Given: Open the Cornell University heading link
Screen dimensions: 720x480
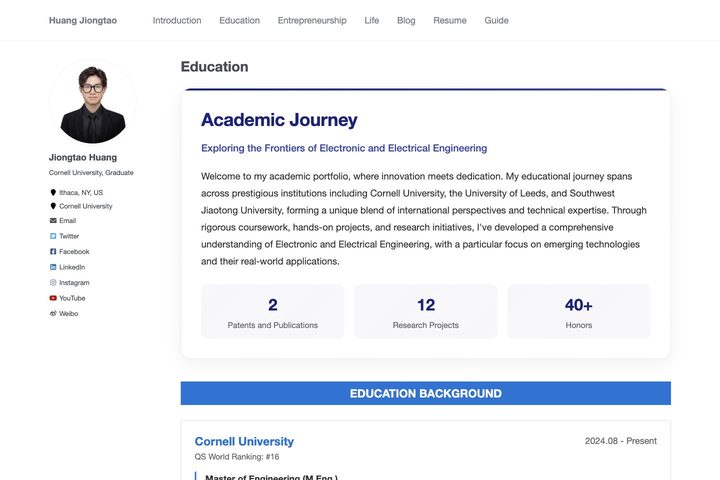Looking at the screenshot, I should coord(244,441).
